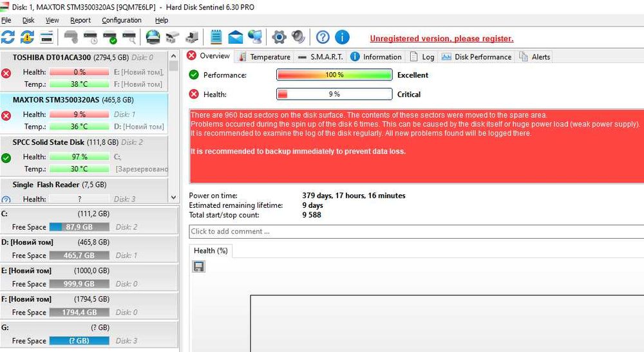The height and width of the screenshot is (352, 644).
Task: Open the File menu
Action: tap(6, 20)
